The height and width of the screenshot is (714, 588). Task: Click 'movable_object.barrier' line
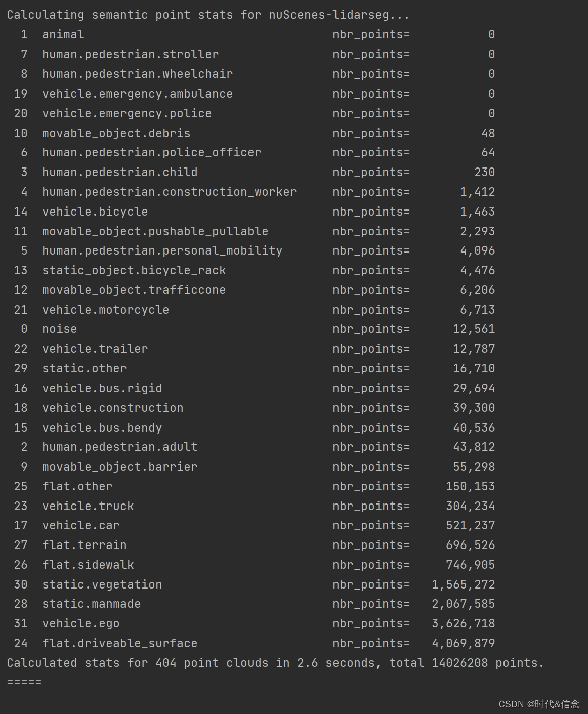pos(119,467)
